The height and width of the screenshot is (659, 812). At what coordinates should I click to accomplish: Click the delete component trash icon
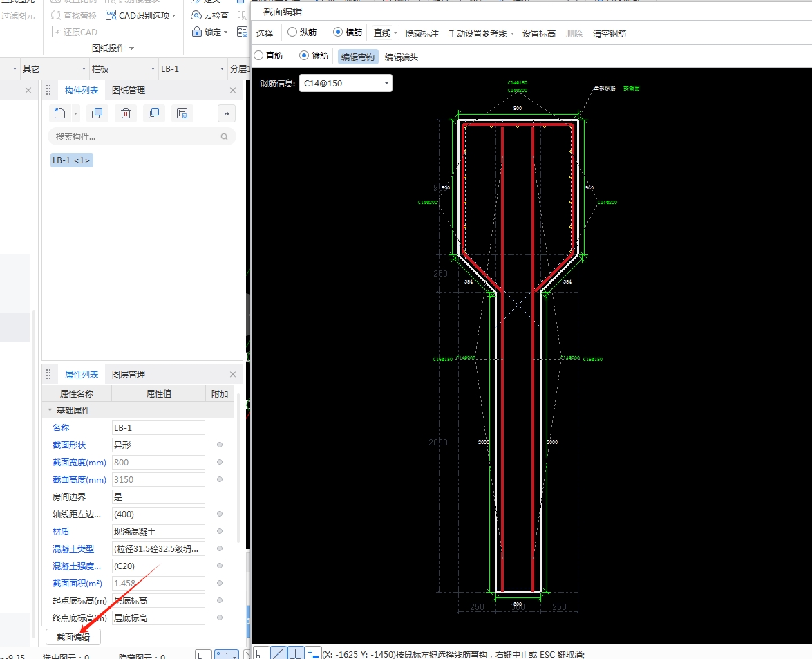tap(125, 113)
